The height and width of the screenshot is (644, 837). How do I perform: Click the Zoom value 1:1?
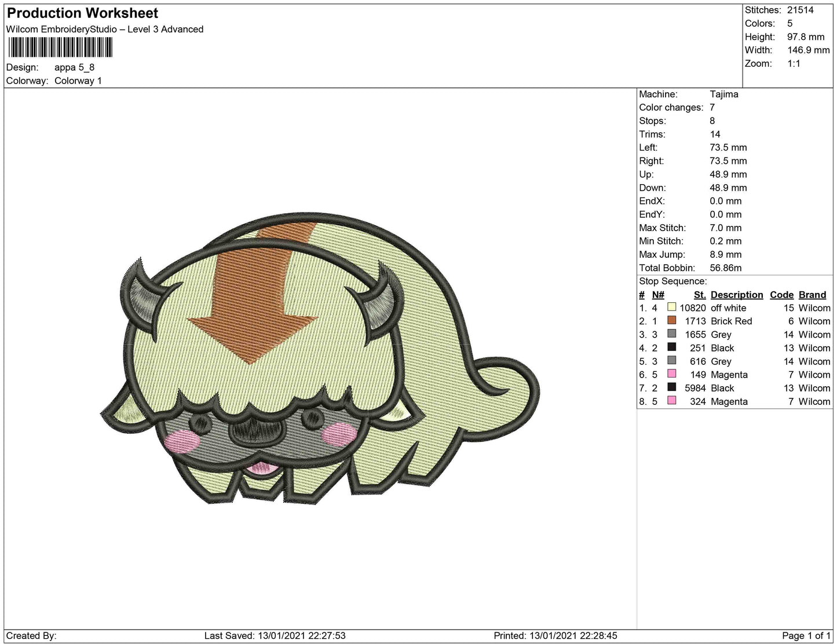794,64
